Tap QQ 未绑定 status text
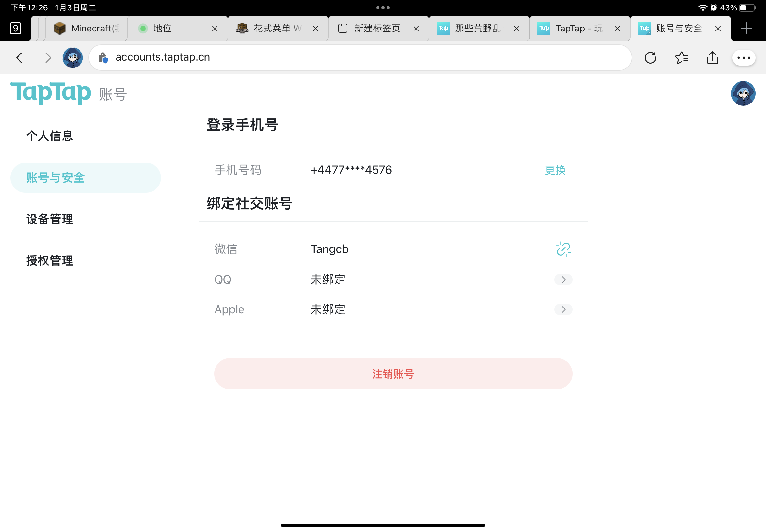766x532 pixels. (x=328, y=279)
